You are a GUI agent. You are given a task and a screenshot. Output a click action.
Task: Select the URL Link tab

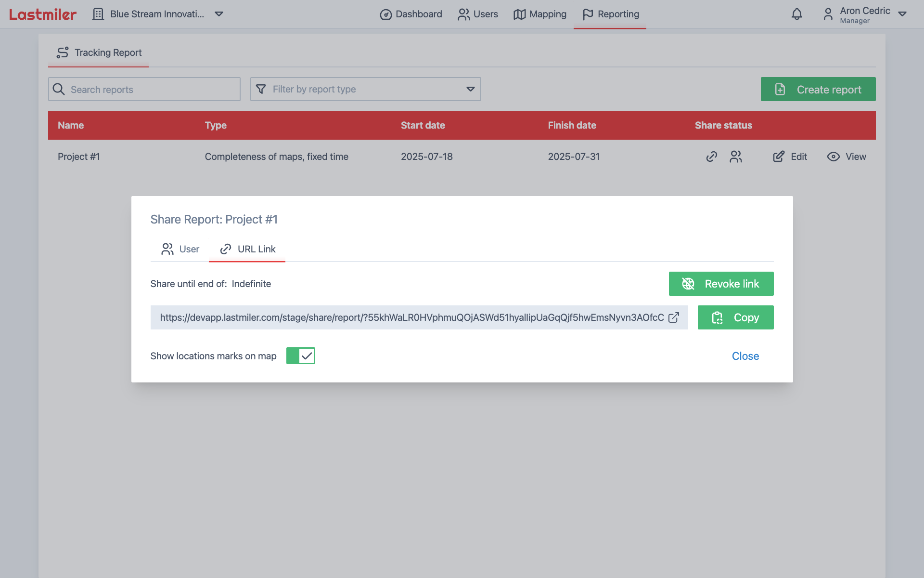247,249
